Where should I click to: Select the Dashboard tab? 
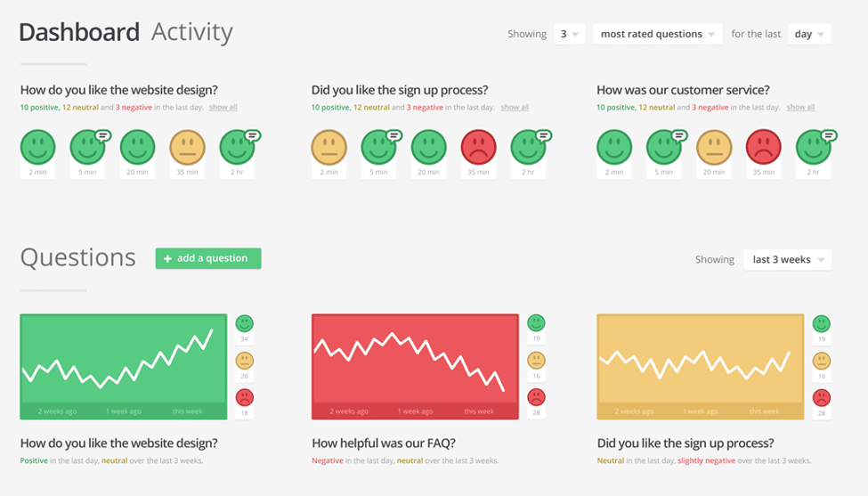79,32
